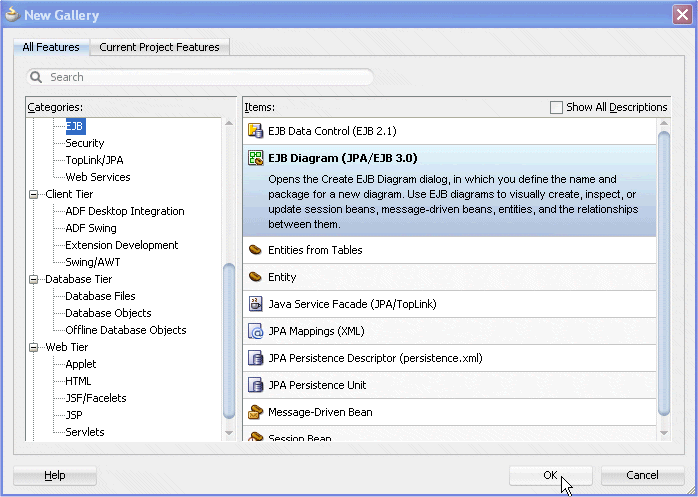Click the Items scroll down arrow
This screenshot has height=497, width=698.
click(x=664, y=432)
